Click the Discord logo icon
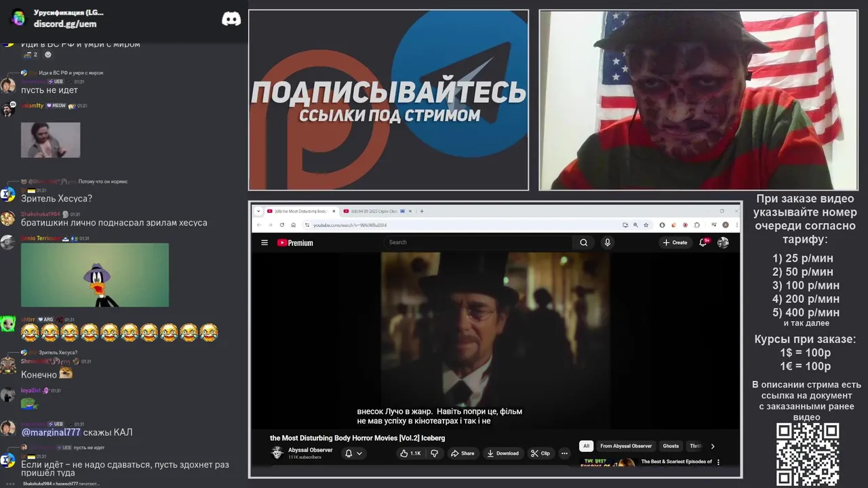 click(x=231, y=19)
